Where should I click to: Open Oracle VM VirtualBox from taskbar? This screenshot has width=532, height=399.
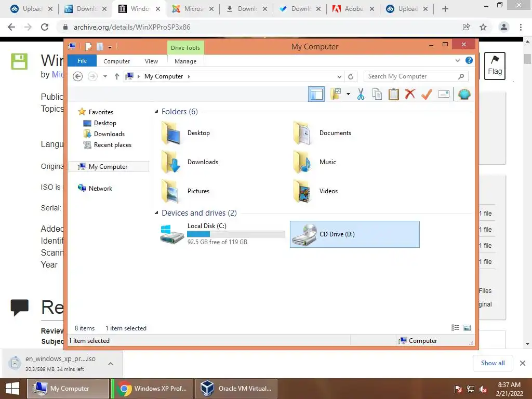coord(236,389)
